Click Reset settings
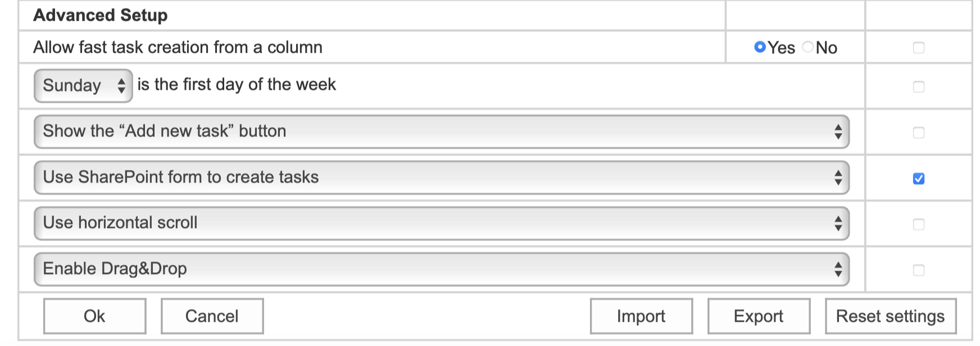The image size is (980, 346). 890,316
